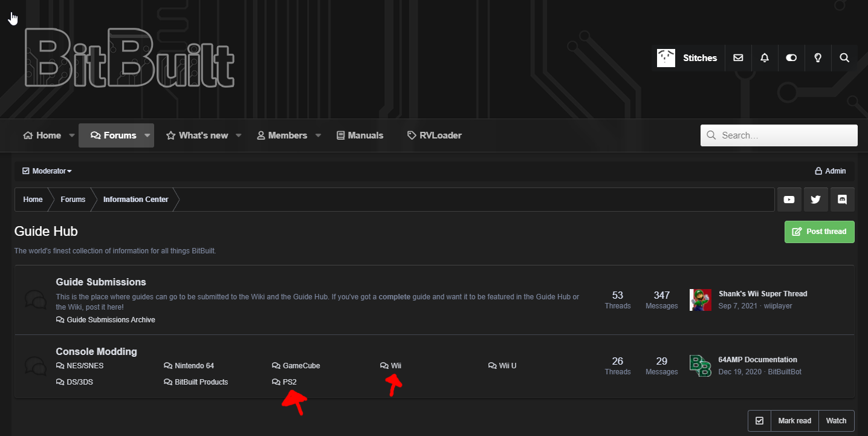Open the Moderator dropdown menu
Viewport: 868px width, 436px height.
click(47, 171)
